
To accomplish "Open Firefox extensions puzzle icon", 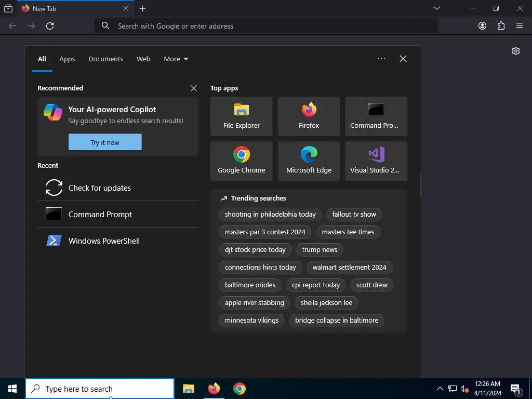I will click(x=501, y=26).
